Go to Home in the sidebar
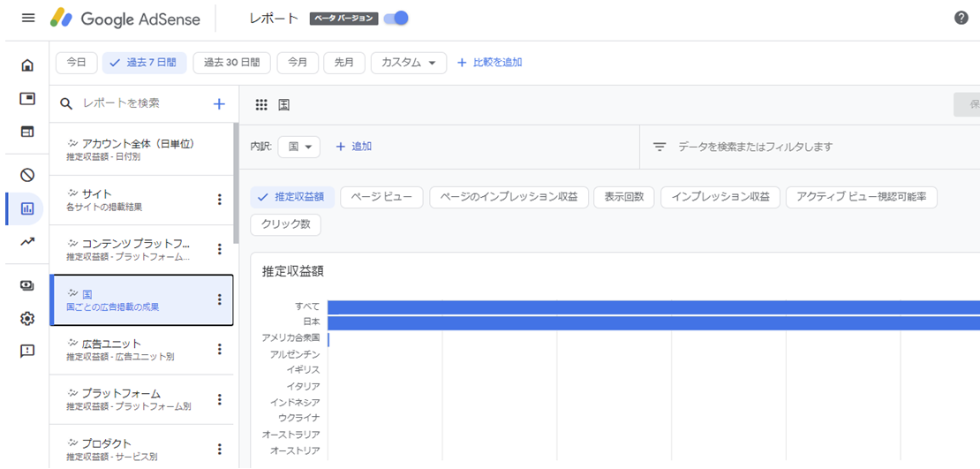This screenshot has height=469, width=980. [26, 65]
